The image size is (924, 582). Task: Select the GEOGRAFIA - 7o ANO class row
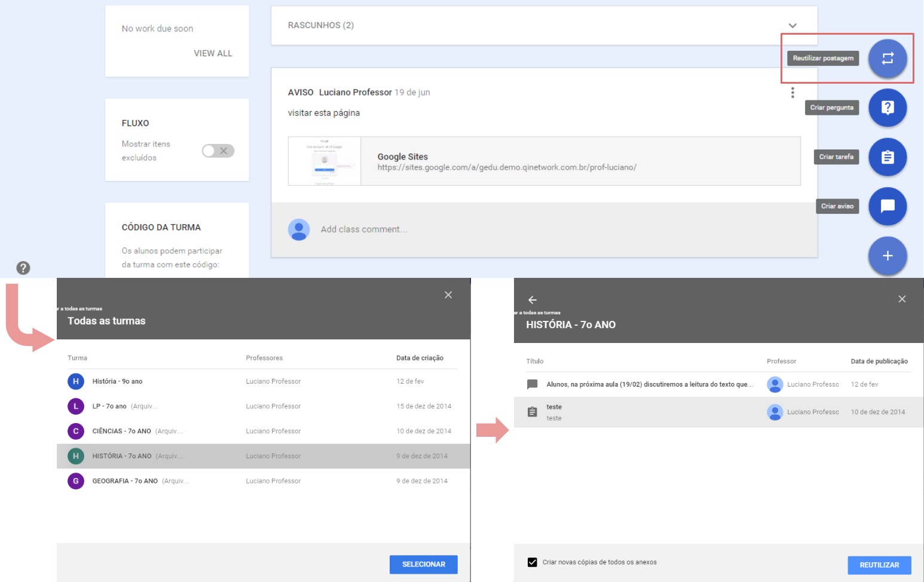pos(263,481)
